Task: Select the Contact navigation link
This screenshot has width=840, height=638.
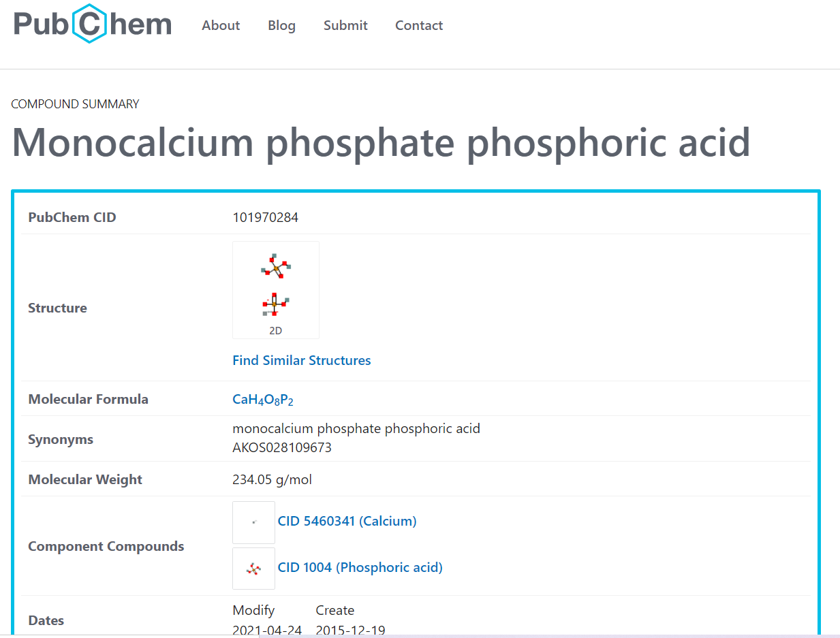Action: (419, 25)
